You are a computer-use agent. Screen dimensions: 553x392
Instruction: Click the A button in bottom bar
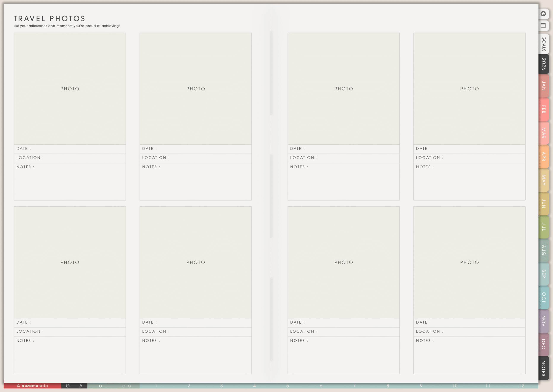tap(81, 386)
